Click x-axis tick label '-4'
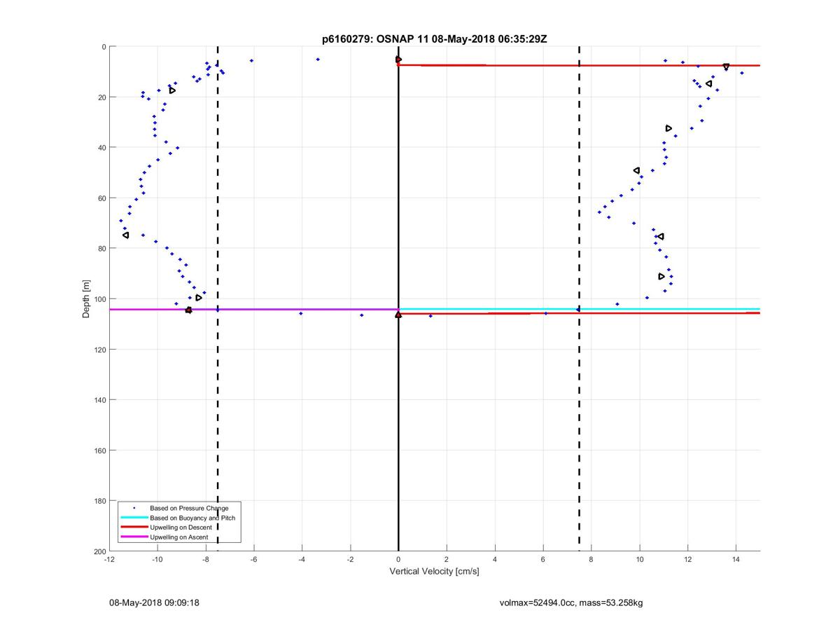Image resolution: width=840 pixels, height=620 pixels. pos(302,560)
